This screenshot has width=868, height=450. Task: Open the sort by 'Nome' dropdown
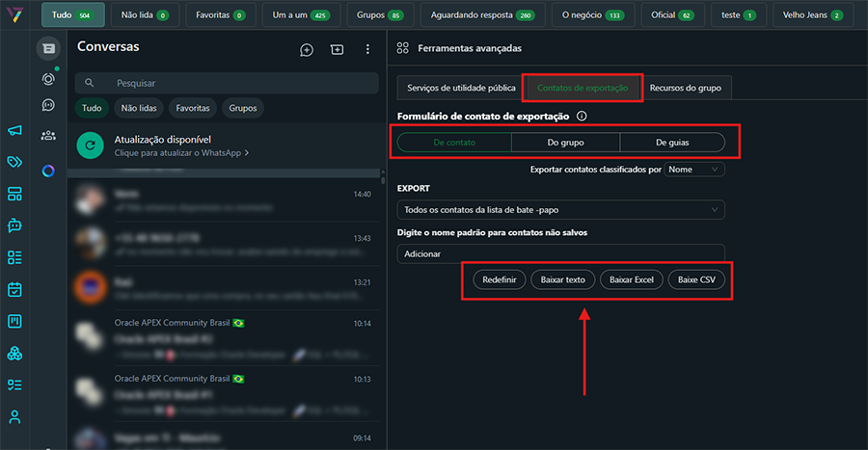pyautogui.click(x=693, y=170)
